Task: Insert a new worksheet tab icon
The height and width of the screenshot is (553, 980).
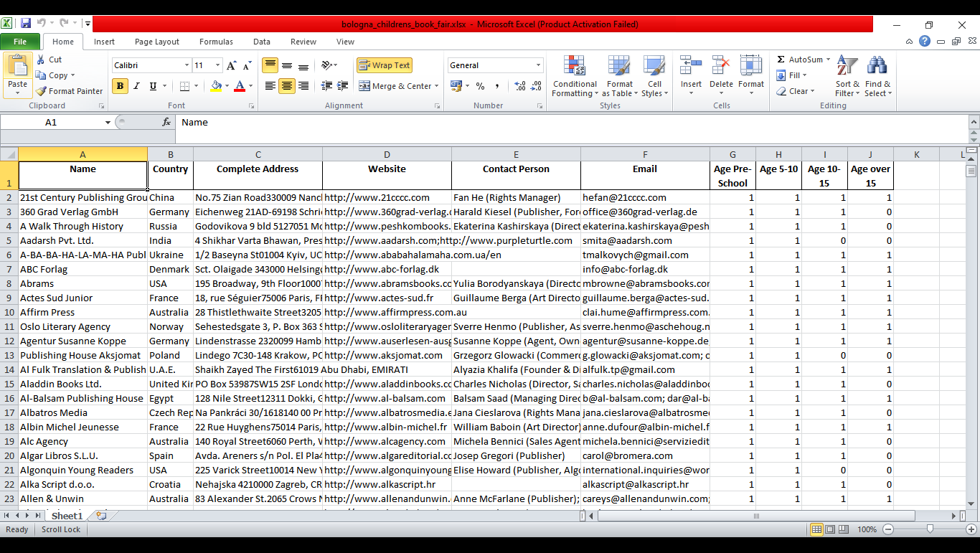Action: (x=101, y=516)
